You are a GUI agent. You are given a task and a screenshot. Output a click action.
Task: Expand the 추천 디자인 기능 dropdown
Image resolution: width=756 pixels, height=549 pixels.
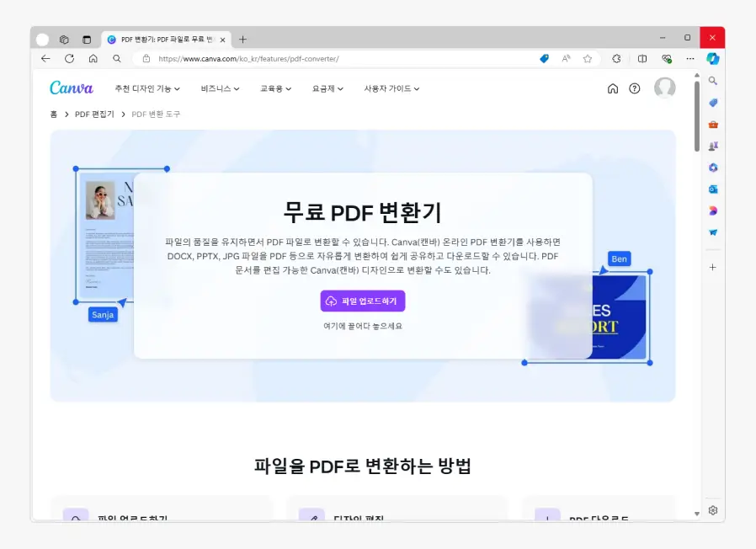click(147, 88)
